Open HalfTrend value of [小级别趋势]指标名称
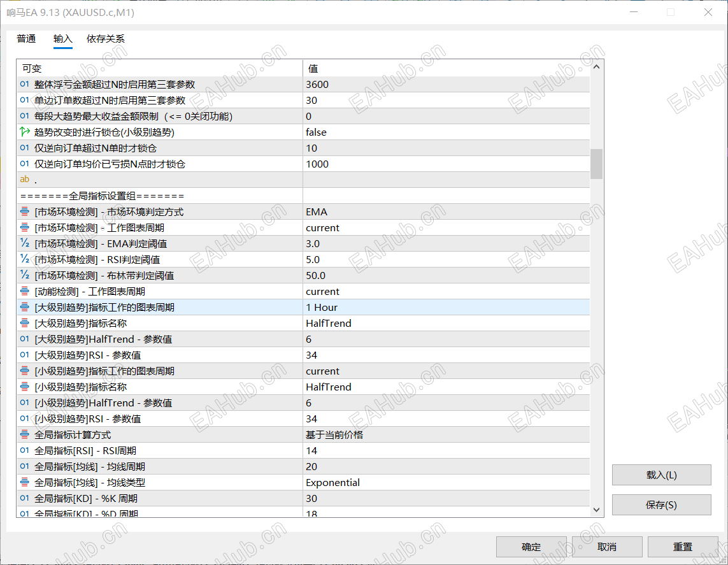 coord(446,386)
